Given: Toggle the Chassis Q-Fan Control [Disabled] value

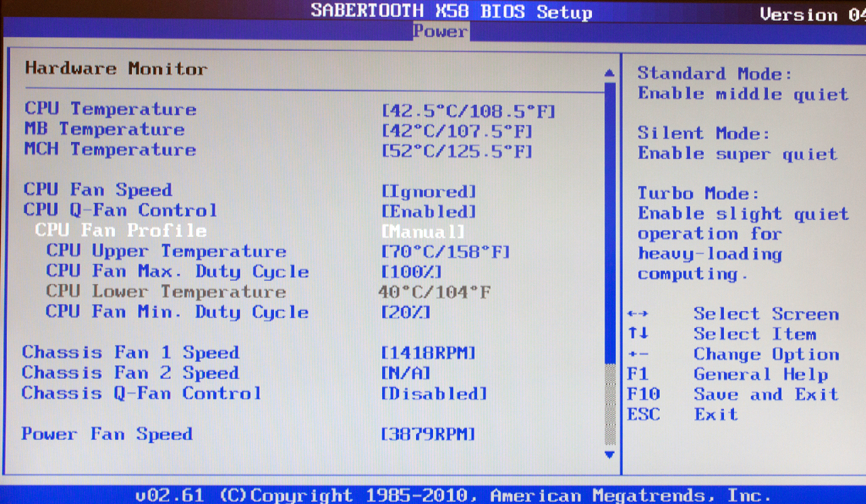Looking at the screenshot, I should (x=434, y=393).
